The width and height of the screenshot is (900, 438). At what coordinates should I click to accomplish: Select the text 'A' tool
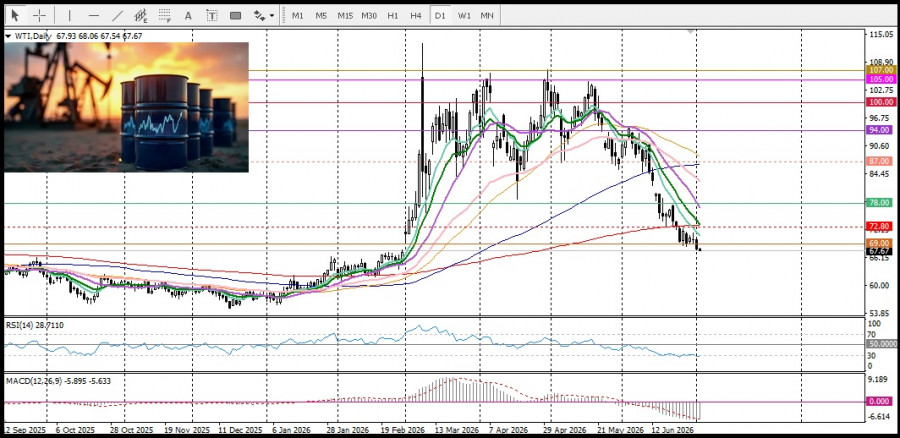pyautogui.click(x=188, y=15)
